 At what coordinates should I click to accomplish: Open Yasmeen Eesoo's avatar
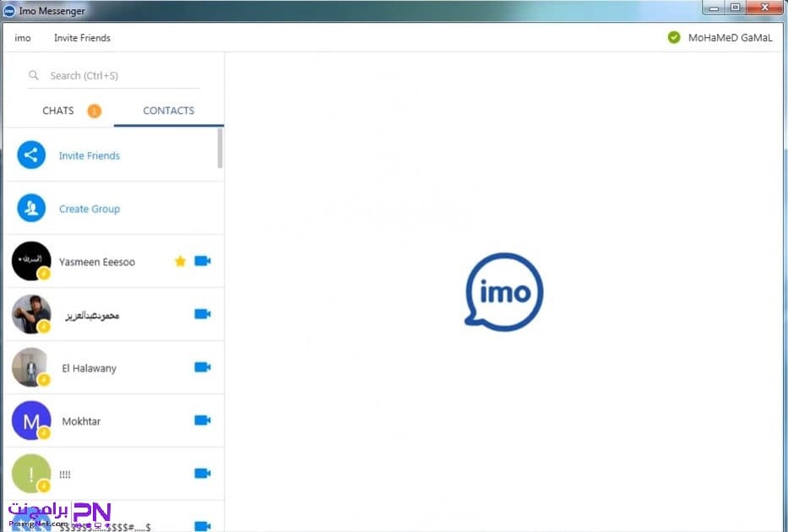click(x=31, y=261)
